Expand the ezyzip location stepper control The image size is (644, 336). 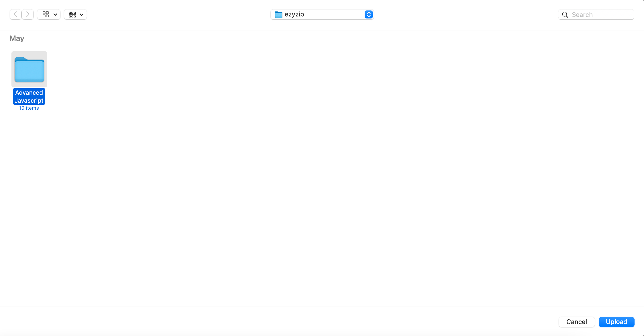click(x=369, y=14)
